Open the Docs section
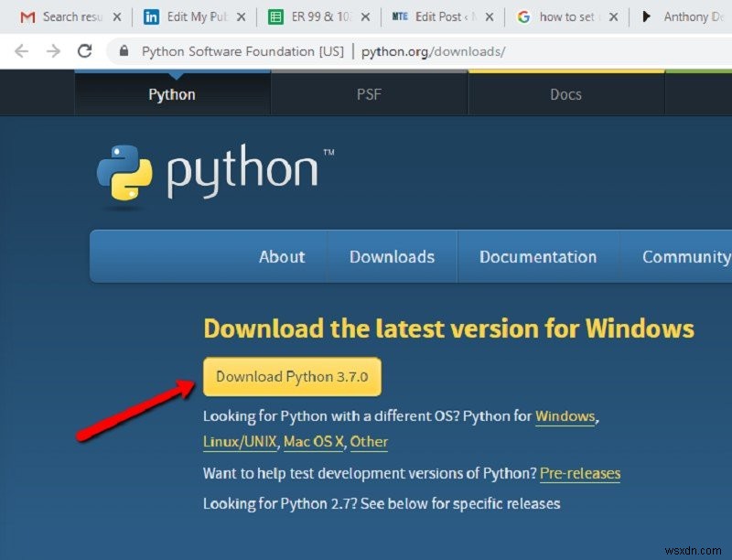Image resolution: width=732 pixels, height=560 pixels. 565,93
